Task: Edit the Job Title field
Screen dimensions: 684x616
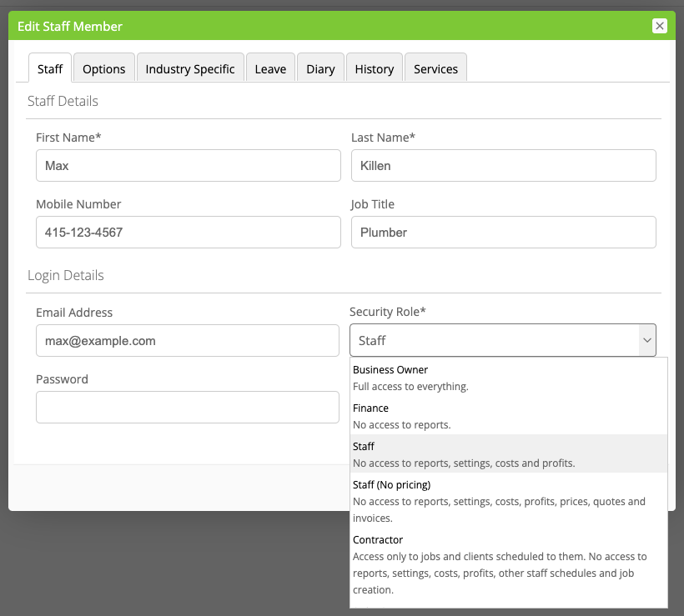Action: 503,233
